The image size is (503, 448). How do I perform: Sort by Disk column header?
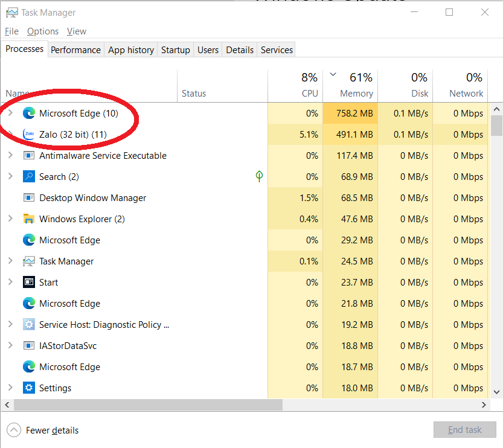click(x=406, y=85)
